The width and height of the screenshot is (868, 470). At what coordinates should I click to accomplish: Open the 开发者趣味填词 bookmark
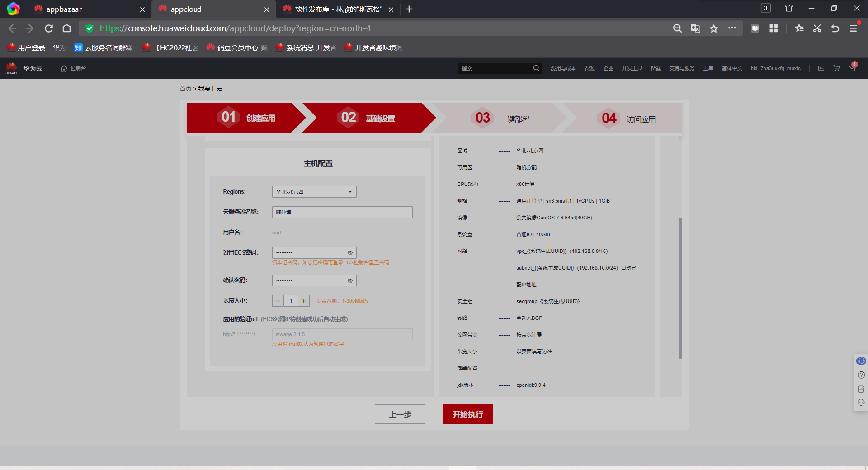374,47
